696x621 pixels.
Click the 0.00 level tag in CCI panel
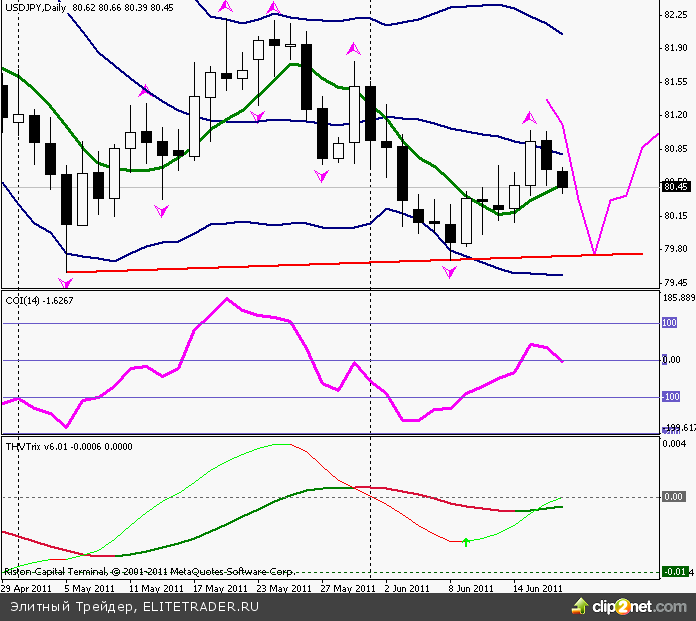tap(671, 360)
